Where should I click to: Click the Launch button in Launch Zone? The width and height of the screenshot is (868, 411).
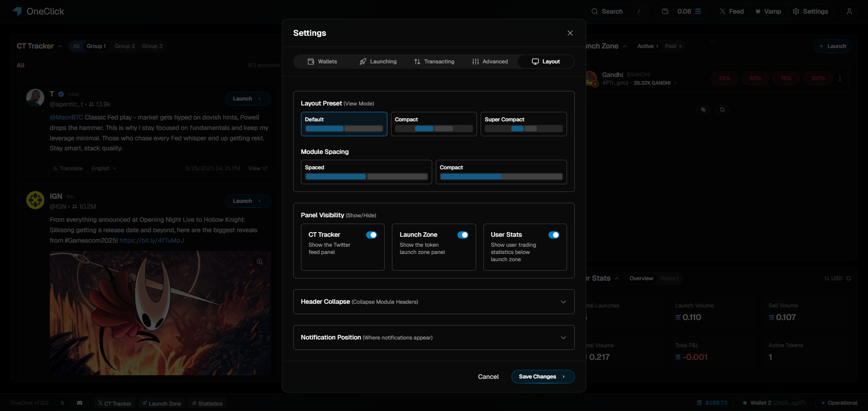pyautogui.click(x=833, y=46)
